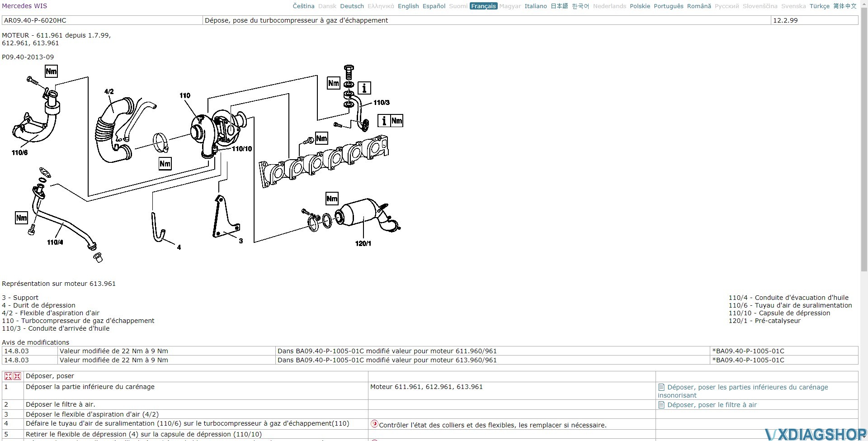Viewport: 868px width, 441px height.
Task: Click the Avis de modifications heading
Action: [36, 342]
